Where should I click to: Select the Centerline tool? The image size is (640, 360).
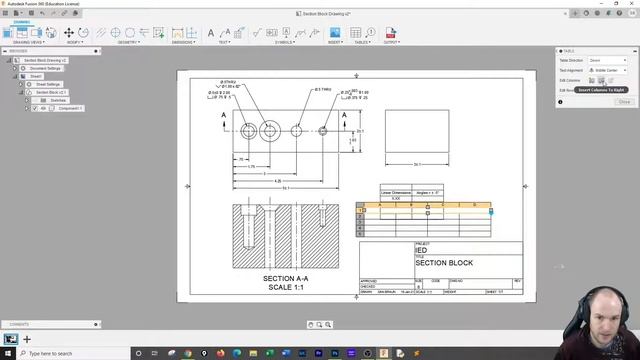tap(101, 33)
